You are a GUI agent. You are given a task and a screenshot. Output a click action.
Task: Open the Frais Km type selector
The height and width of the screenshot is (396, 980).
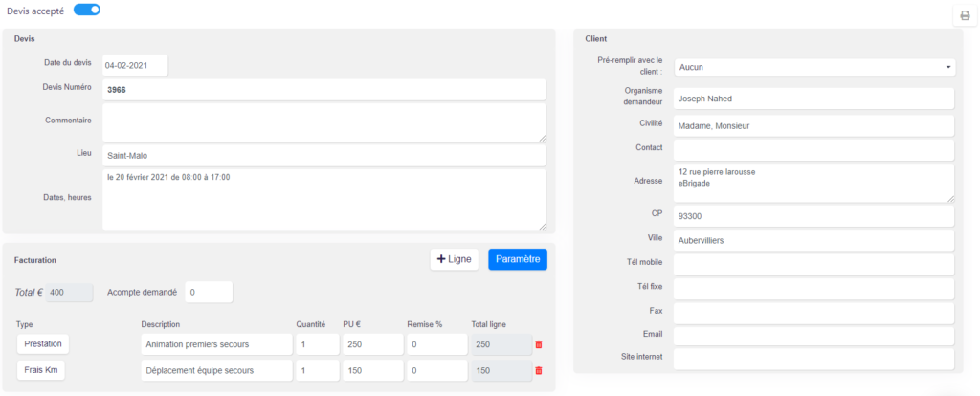(x=41, y=370)
